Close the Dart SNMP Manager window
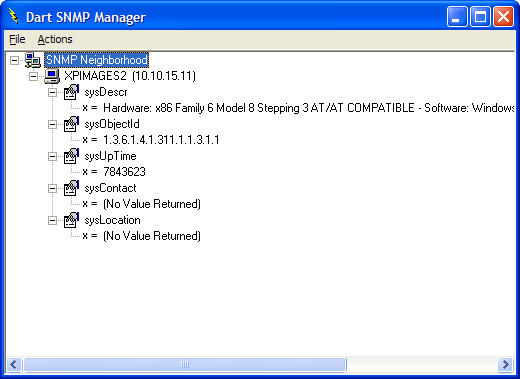Screen dimensions: 520x379 (503, 16)
